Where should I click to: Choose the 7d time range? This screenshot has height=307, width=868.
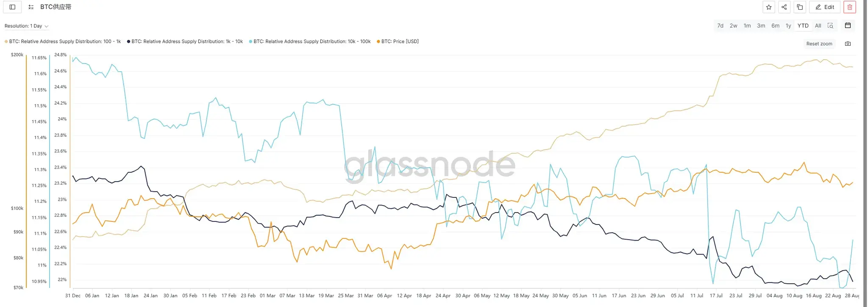click(x=720, y=26)
